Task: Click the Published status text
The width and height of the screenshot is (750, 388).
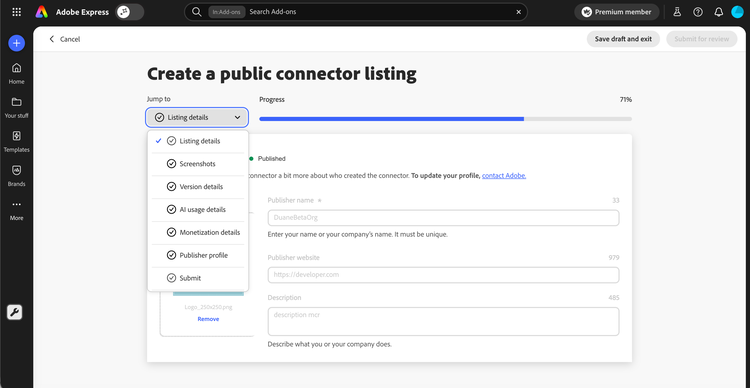Action: [x=272, y=158]
